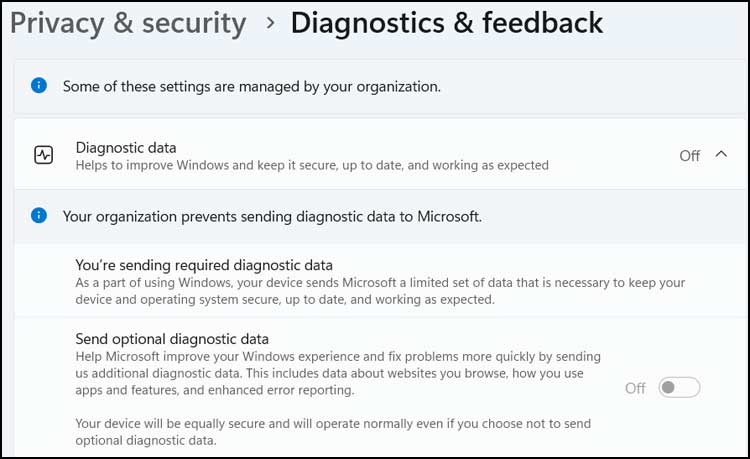Click the 'As a part of using Windows' paragraph

(380, 290)
